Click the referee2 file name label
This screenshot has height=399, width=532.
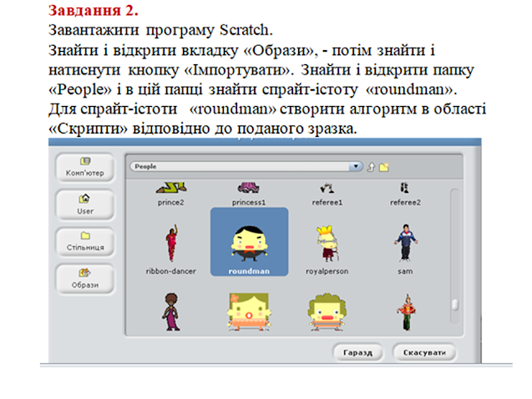click(405, 202)
